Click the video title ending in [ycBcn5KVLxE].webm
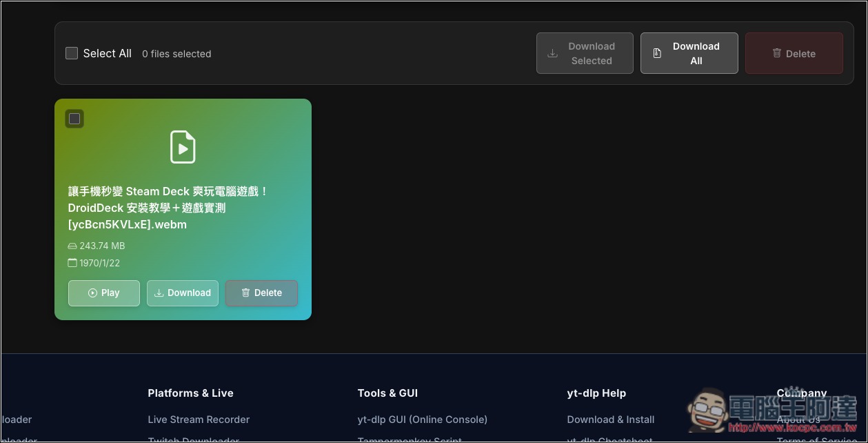The width and height of the screenshot is (868, 443). (x=168, y=208)
